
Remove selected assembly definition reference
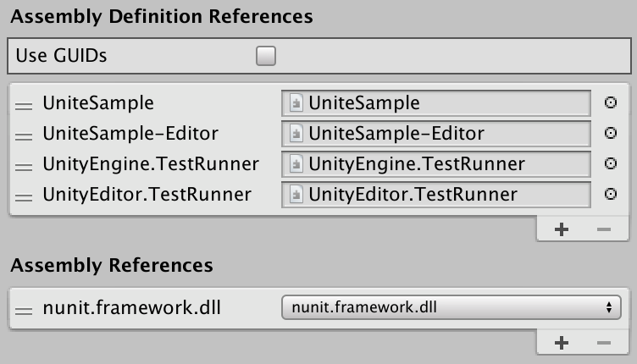point(604,229)
